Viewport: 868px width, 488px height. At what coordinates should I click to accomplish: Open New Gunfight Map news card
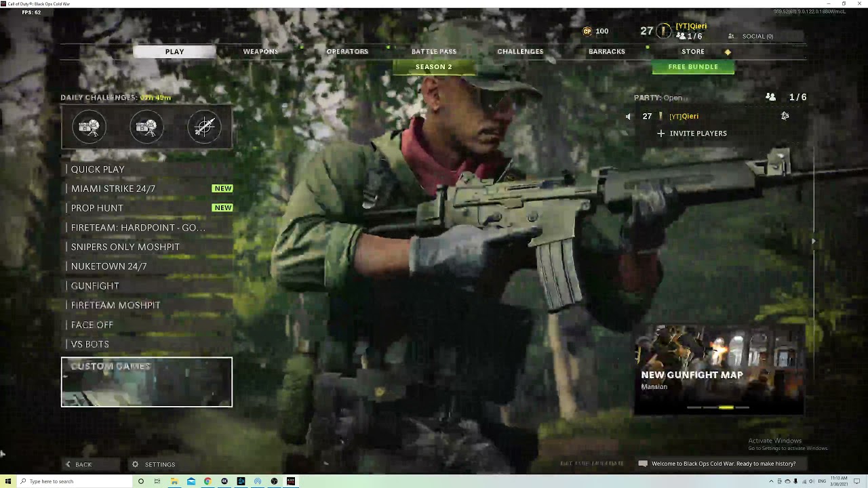coord(719,369)
